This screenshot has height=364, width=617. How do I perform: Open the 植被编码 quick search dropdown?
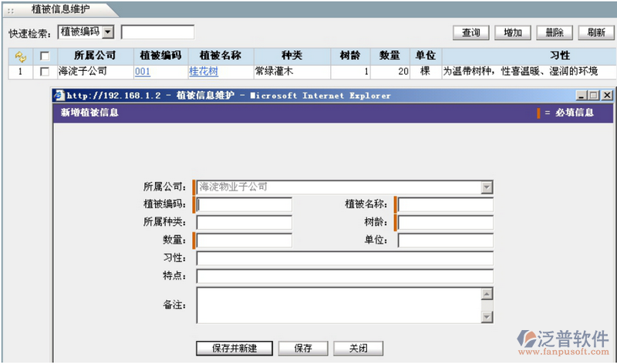pos(107,32)
